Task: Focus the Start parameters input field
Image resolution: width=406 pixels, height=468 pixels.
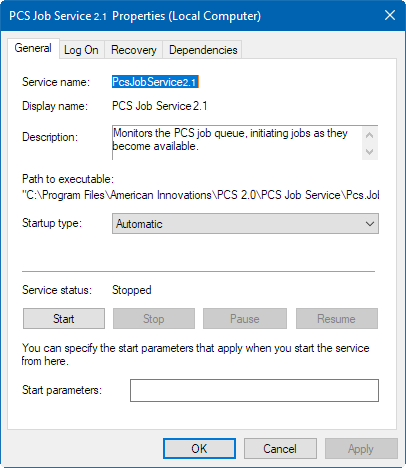Action: 254,390
